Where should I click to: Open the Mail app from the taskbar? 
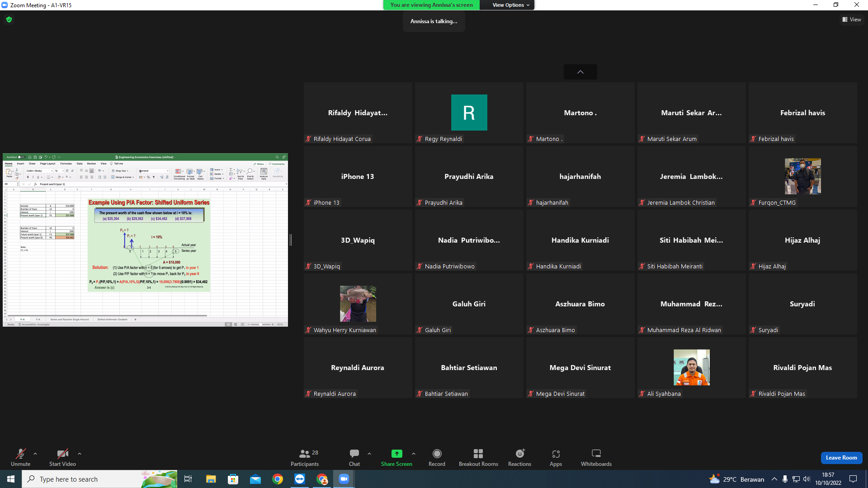(255, 479)
